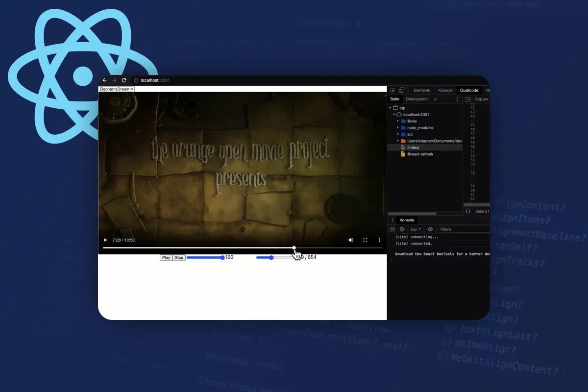The width and height of the screenshot is (588, 392).
Task: Reload the localhost page
Action: 124,80
